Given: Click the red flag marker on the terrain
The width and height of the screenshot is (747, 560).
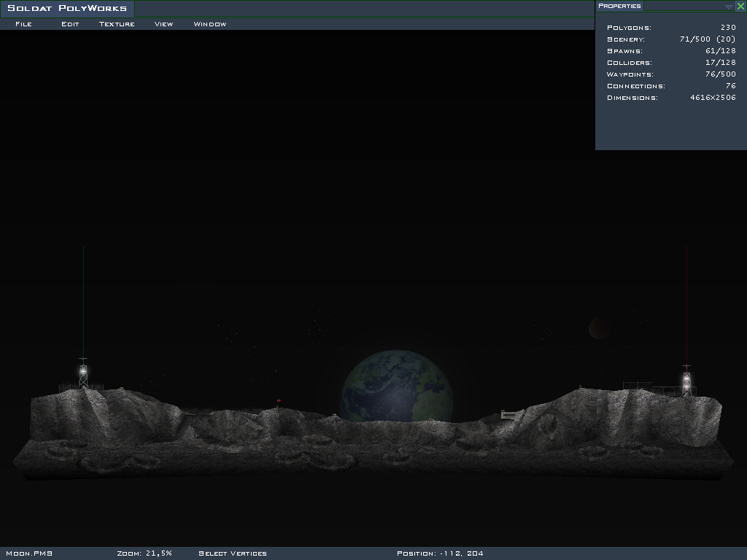Looking at the screenshot, I should tap(279, 400).
